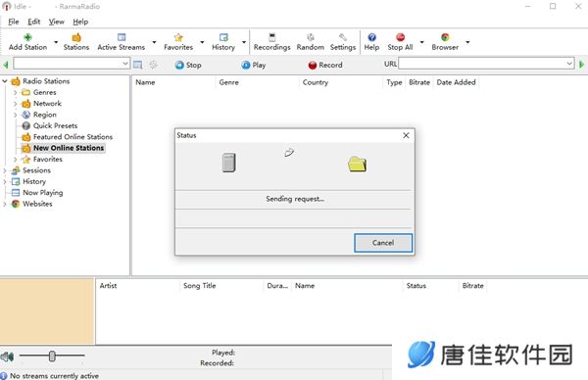Screen dimensions: 588x380
Task: Click the Add Station toolbar icon
Action: (27, 37)
